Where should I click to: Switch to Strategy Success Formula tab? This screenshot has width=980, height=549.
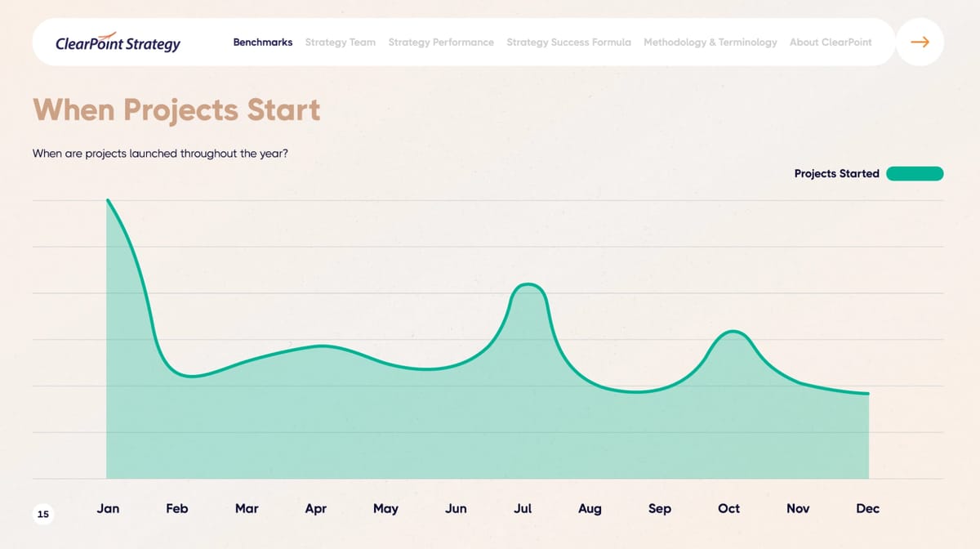(568, 42)
